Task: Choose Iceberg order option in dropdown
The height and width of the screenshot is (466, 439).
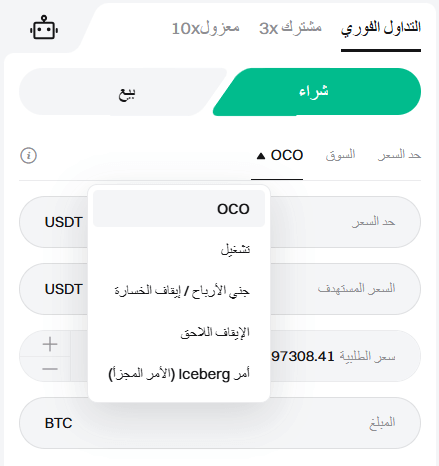Action: [179, 374]
